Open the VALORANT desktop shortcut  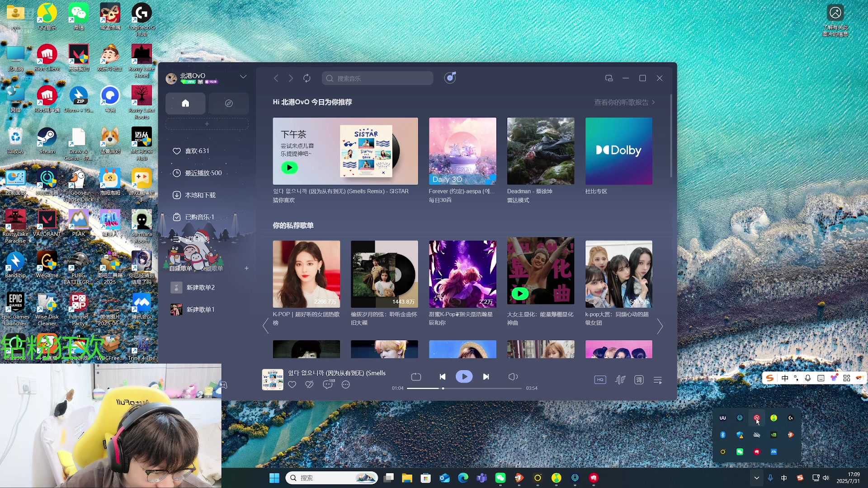point(47,223)
